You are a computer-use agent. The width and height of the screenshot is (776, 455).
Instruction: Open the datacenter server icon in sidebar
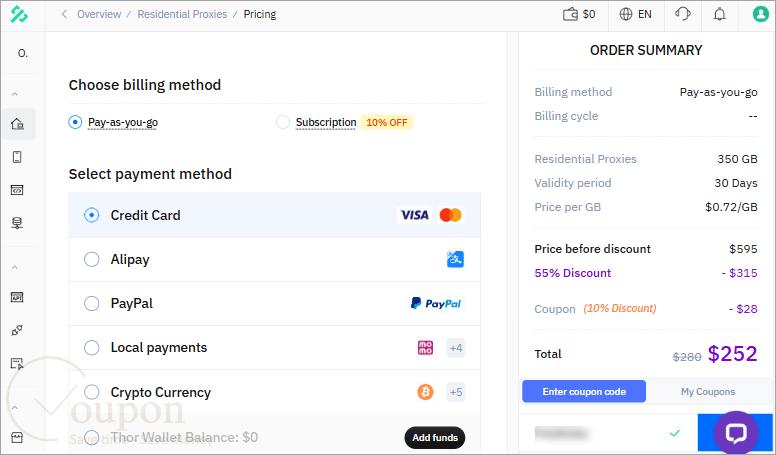[17, 223]
